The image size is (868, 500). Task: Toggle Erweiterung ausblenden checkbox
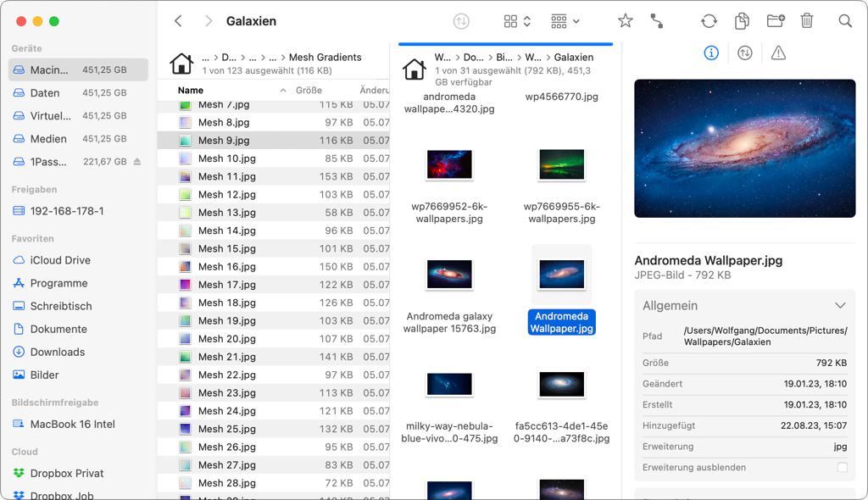coord(842,467)
